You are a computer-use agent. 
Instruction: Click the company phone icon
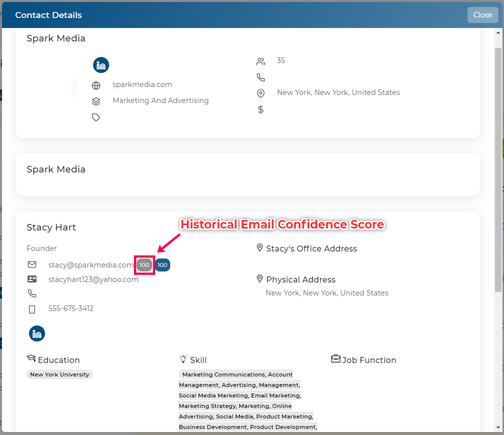[x=261, y=77]
